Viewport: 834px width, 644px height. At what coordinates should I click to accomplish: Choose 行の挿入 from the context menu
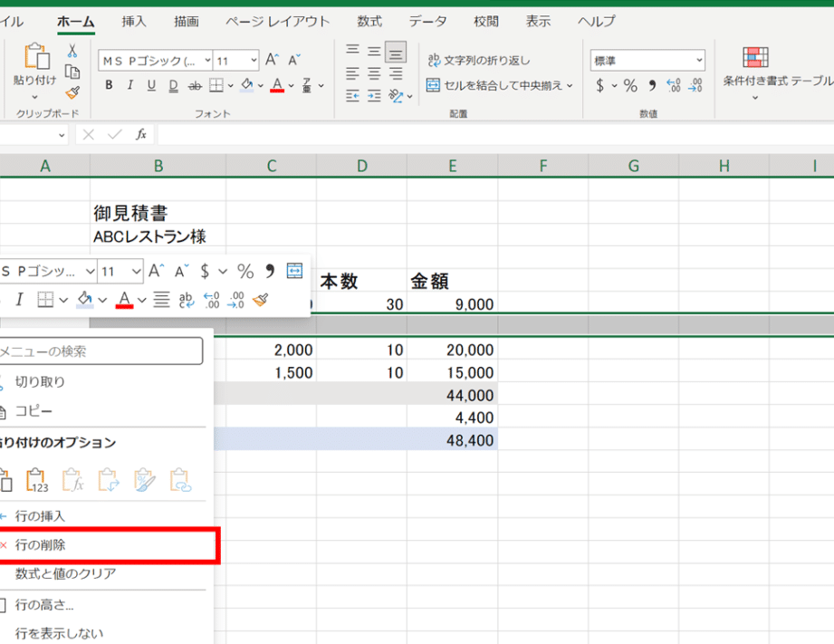click(40, 516)
